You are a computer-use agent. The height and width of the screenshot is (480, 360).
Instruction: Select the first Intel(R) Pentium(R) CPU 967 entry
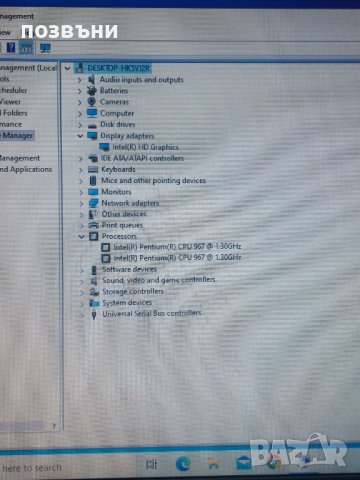point(177,247)
